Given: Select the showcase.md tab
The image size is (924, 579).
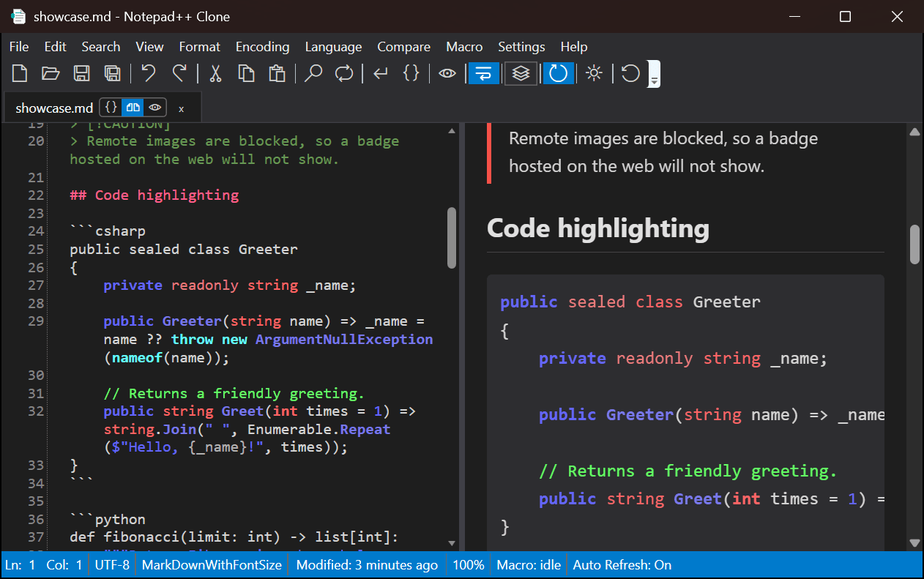Looking at the screenshot, I should pyautogui.click(x=54, y=108).
